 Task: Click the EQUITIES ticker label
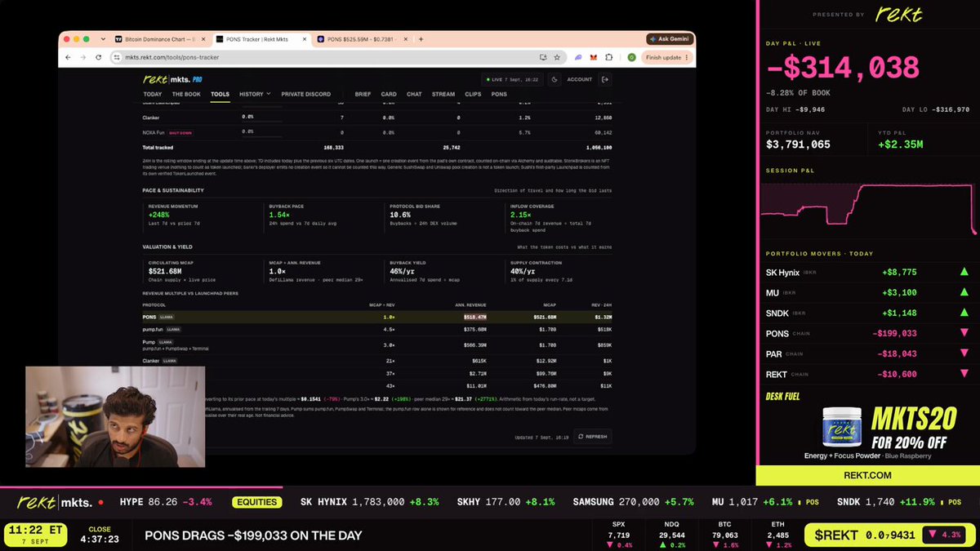tap(256, 502)
